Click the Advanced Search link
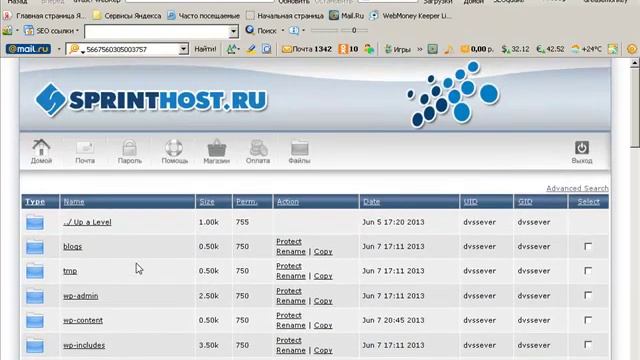Viewport: 640px width, 360px height. click(x=577, y=188)
